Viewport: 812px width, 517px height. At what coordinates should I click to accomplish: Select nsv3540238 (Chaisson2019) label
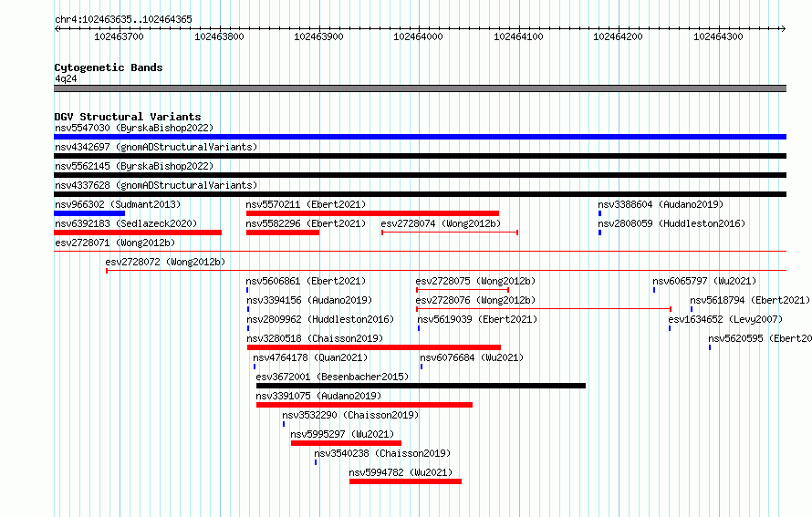coord(382,453)
